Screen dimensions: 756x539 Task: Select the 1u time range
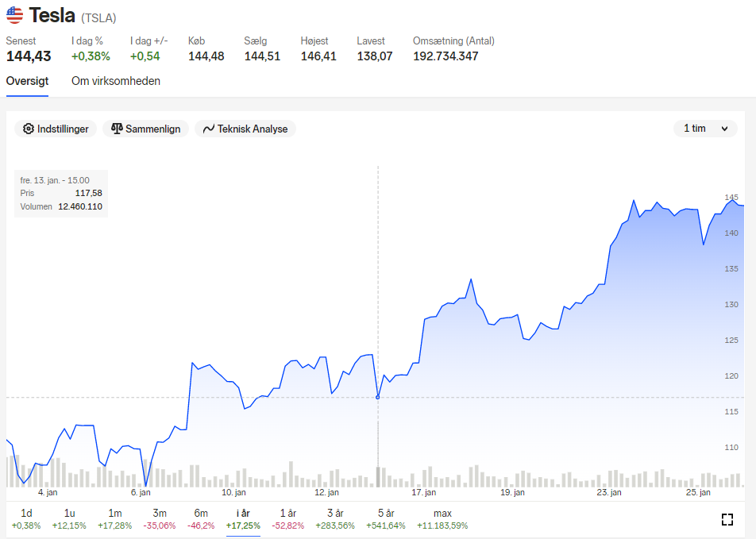[x=69, y=518]
